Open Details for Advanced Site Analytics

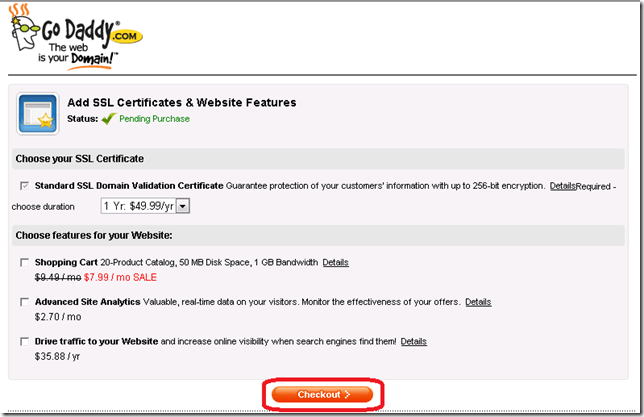pyautogui.click(x=478, y=302)
